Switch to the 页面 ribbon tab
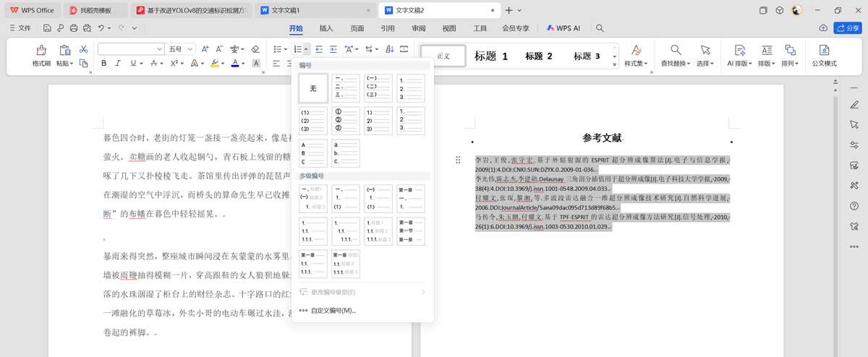868x357 pixels. (357, 28)
